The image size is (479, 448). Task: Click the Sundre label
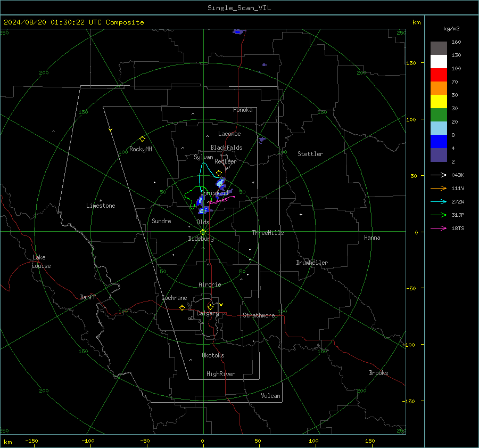(161, 221)
